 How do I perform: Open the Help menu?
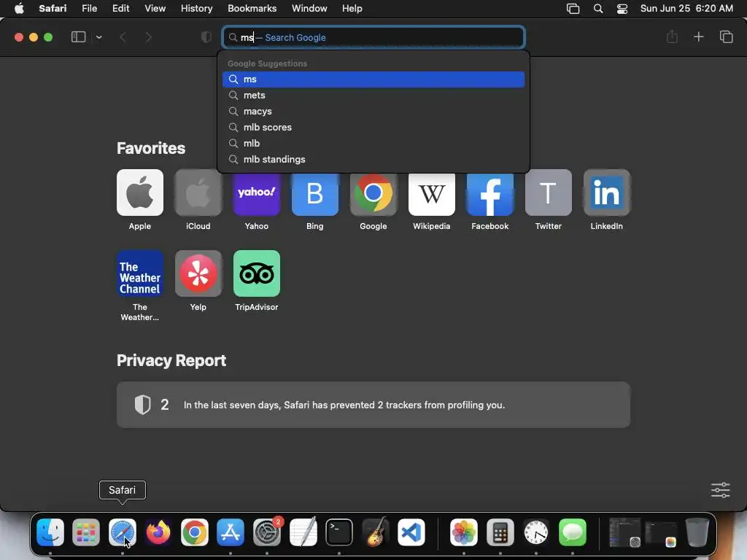coord(352,9)
